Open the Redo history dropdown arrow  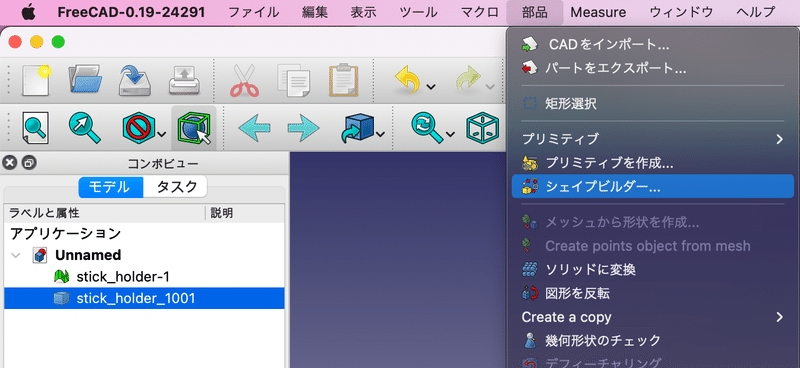tap(490, 86)
